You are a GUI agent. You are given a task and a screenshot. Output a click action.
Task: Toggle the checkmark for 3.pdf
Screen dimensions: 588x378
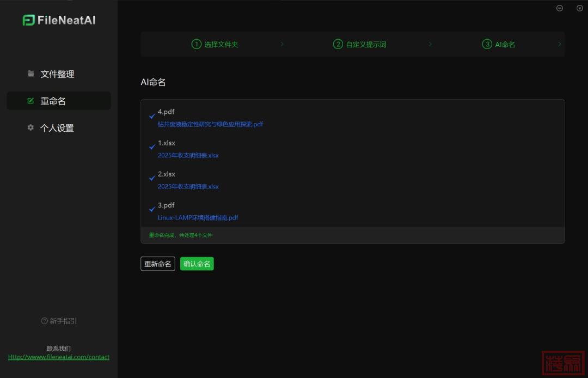coord(152,209)
